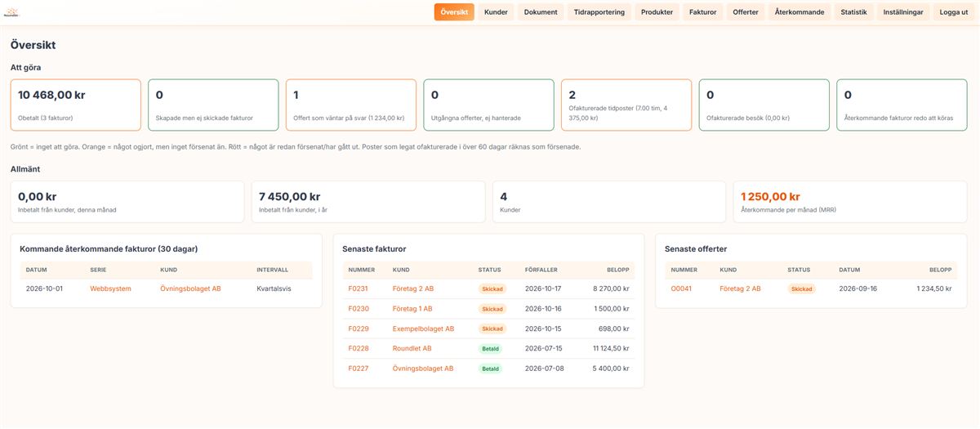Screen dimensions: 980x429
Task: Open Utgångna offerter card
Action: coord(489,105)
